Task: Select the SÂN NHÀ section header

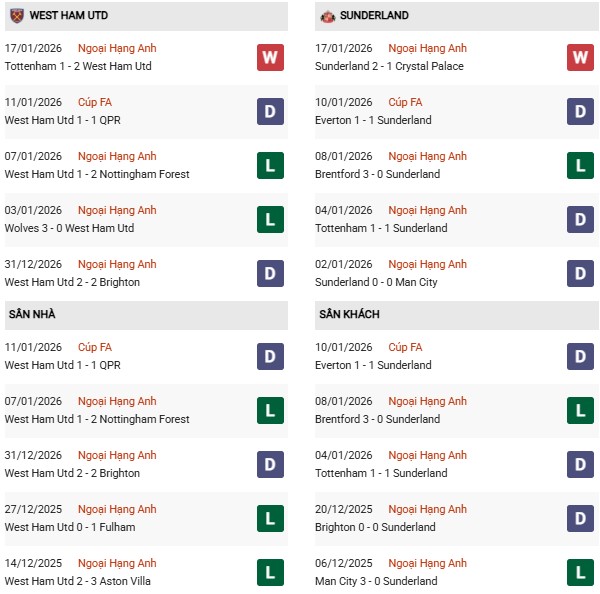Action: (x=32, y=314)
